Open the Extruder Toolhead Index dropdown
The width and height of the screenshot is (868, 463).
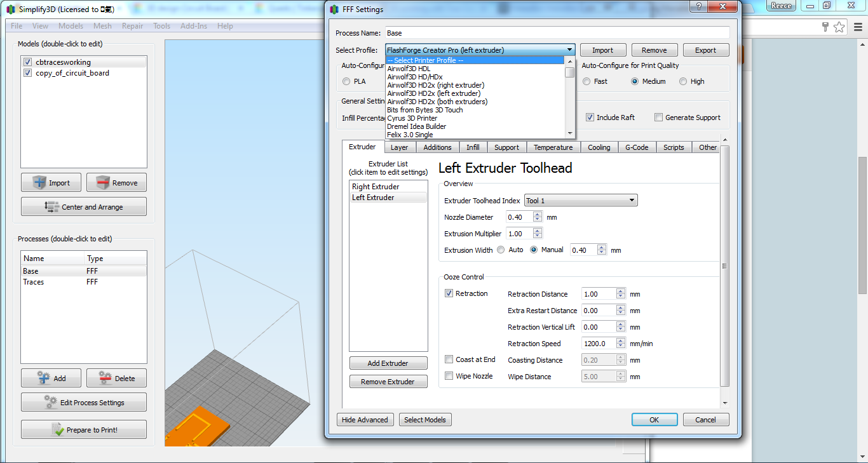581,201
